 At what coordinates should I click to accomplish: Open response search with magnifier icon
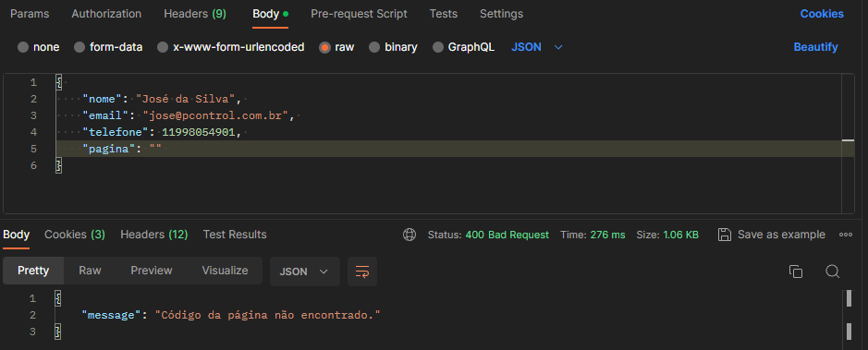[832, 271]
